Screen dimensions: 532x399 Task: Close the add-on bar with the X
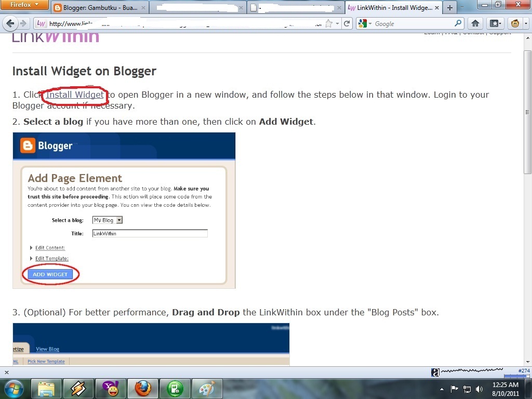pyautogui.click(x=6, y=372)
